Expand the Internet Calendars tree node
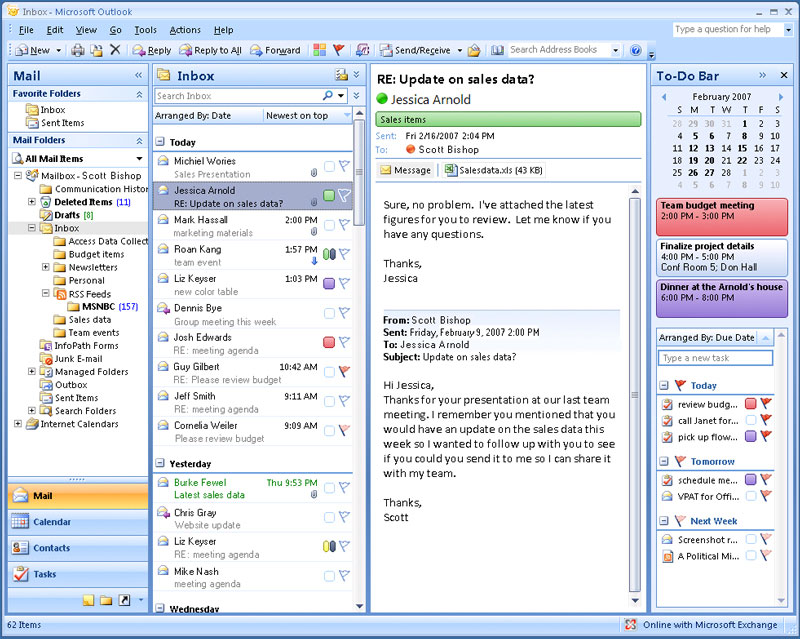 click(18, 424)
